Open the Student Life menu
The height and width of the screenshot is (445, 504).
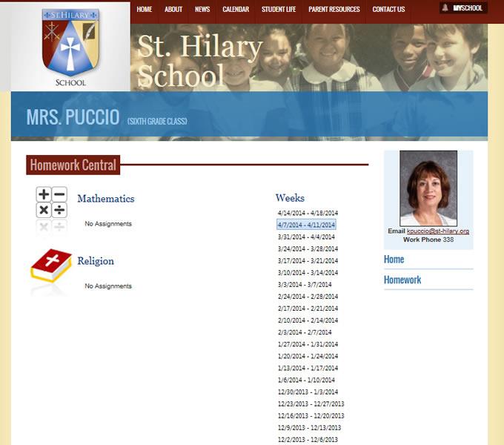(279, 10)
